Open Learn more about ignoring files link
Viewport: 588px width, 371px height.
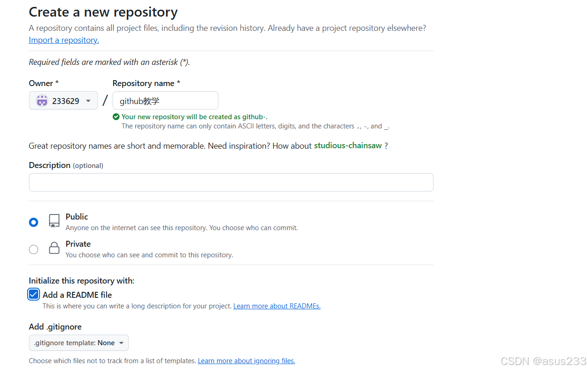(246, 361)
